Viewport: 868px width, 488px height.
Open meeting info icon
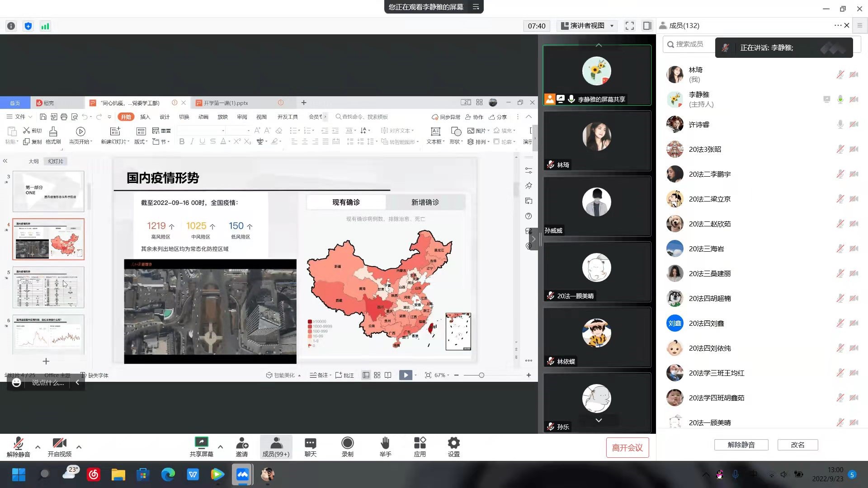point(11,26)
